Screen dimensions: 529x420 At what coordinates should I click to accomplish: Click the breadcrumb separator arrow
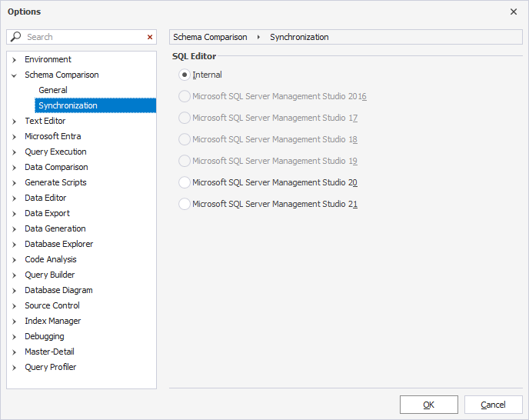tap(258, 37)
